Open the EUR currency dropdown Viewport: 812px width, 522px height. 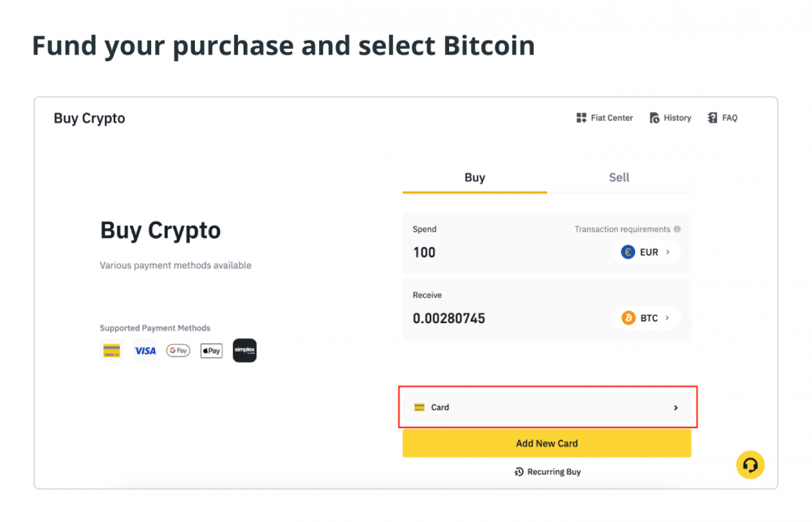click(x=646, y=252)
